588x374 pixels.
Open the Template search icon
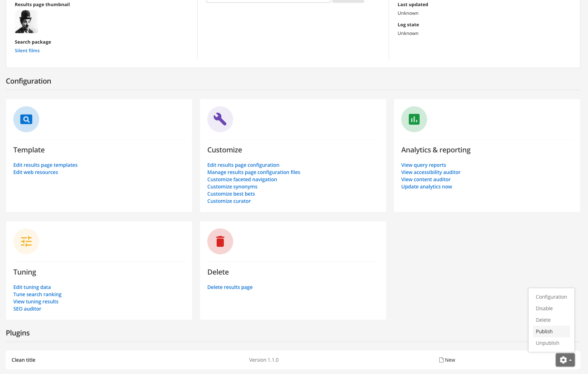(x=26, y=119)
